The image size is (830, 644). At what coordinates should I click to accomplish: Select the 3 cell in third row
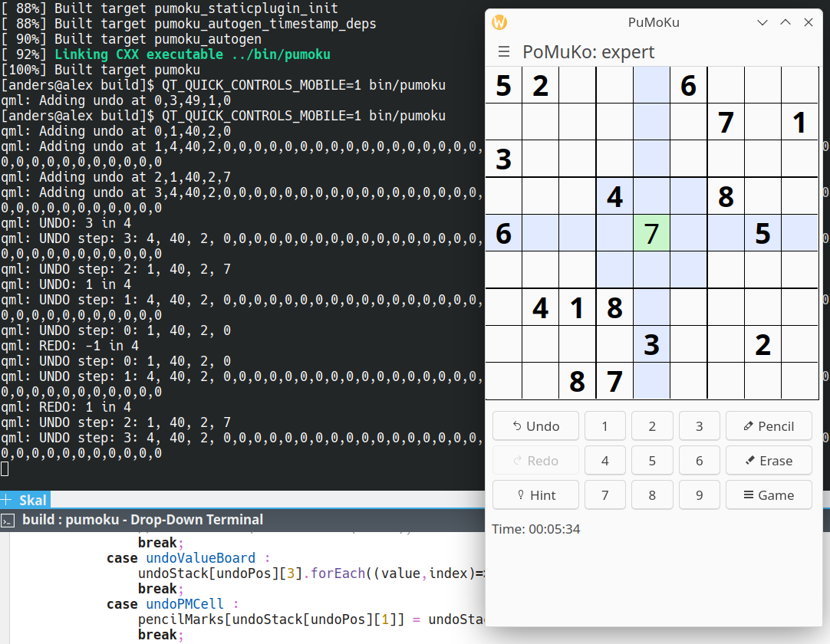tap(503, 159)
